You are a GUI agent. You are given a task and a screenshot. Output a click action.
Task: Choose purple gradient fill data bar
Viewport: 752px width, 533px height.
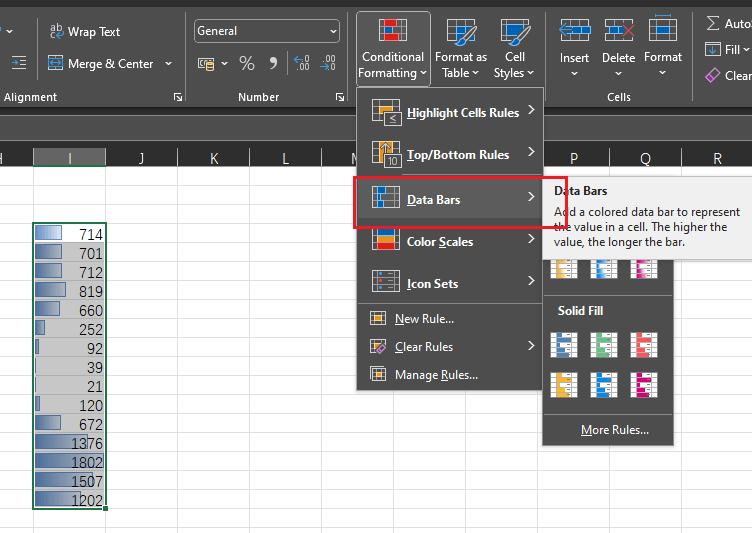click(644, 269)
